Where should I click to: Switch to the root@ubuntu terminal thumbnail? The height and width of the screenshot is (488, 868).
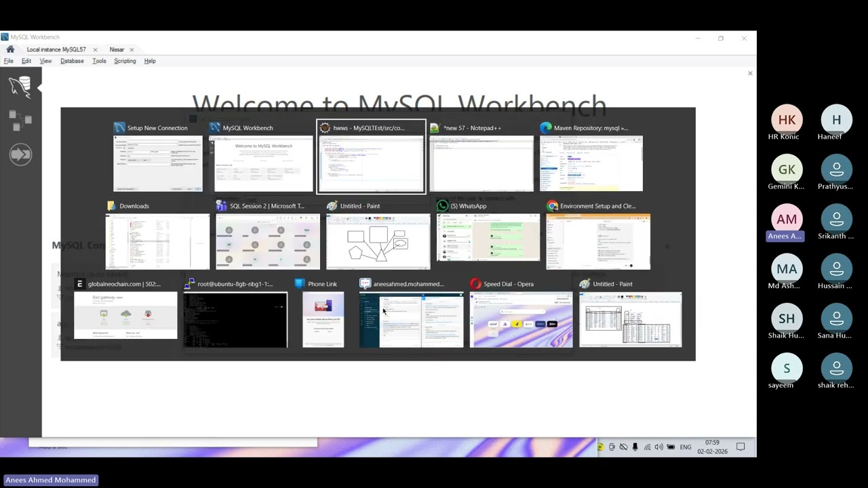pos(235,320)
